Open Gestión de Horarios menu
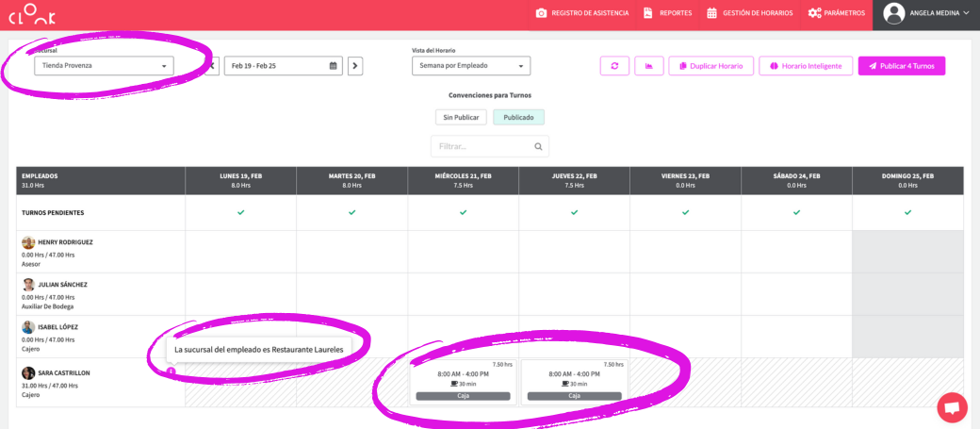The width and height of the screenshot is (980, 429). [751, 13]
